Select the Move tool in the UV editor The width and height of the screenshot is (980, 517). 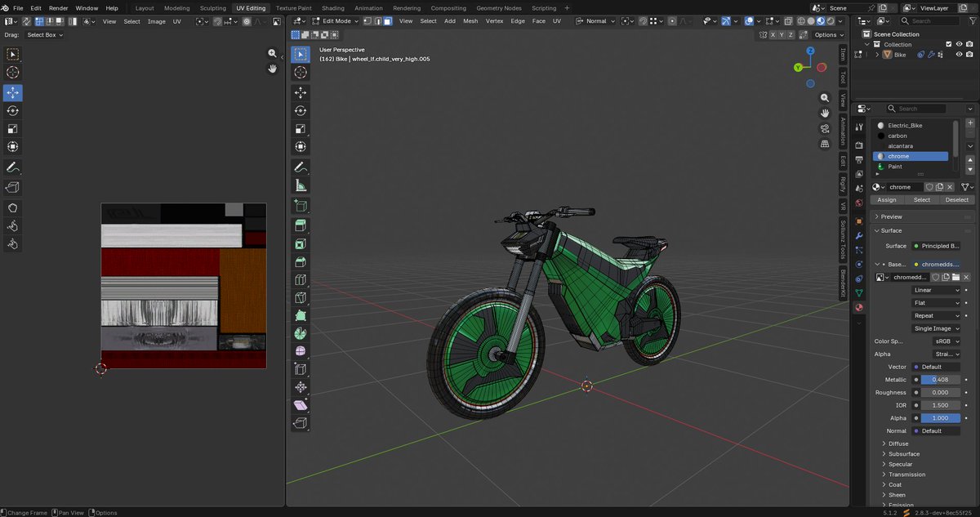point(12,92)
